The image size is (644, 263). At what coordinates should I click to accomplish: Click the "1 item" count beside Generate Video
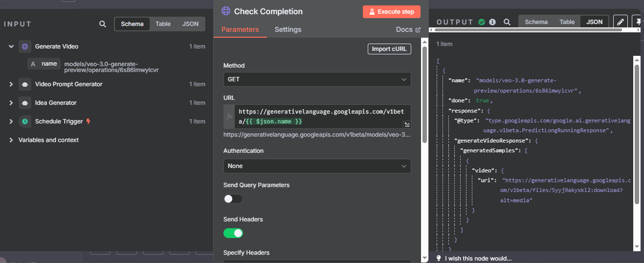197,47
